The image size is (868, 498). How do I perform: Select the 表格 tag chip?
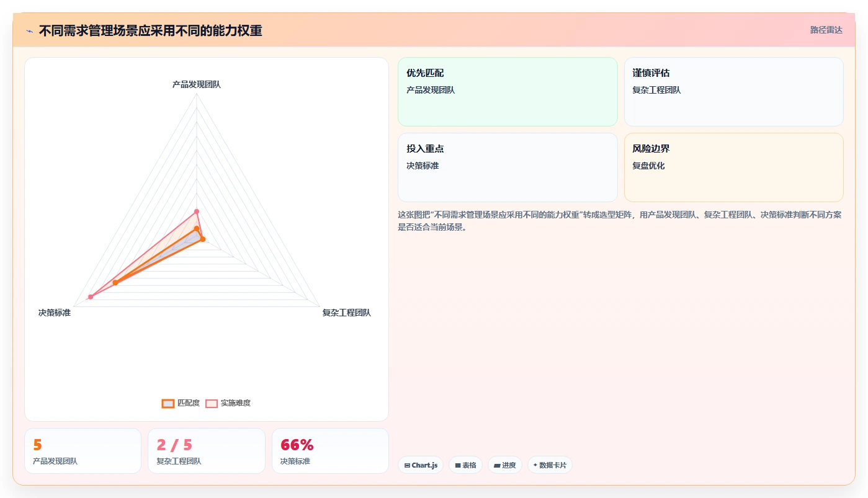point(465,465)
